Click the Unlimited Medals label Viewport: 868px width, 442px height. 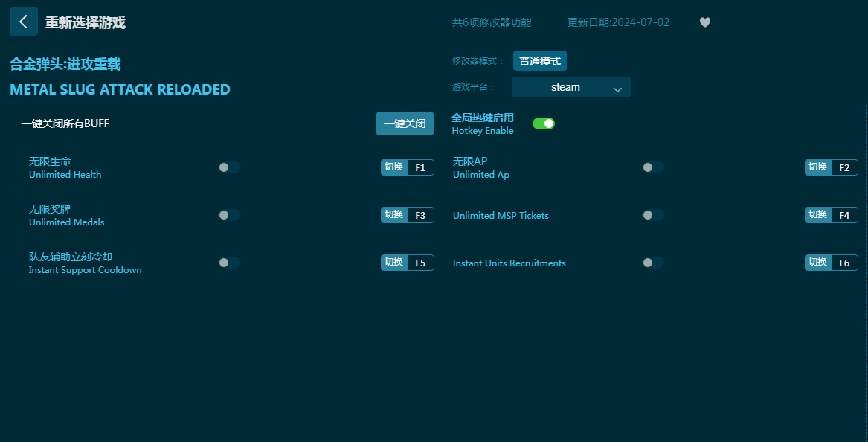66,222
